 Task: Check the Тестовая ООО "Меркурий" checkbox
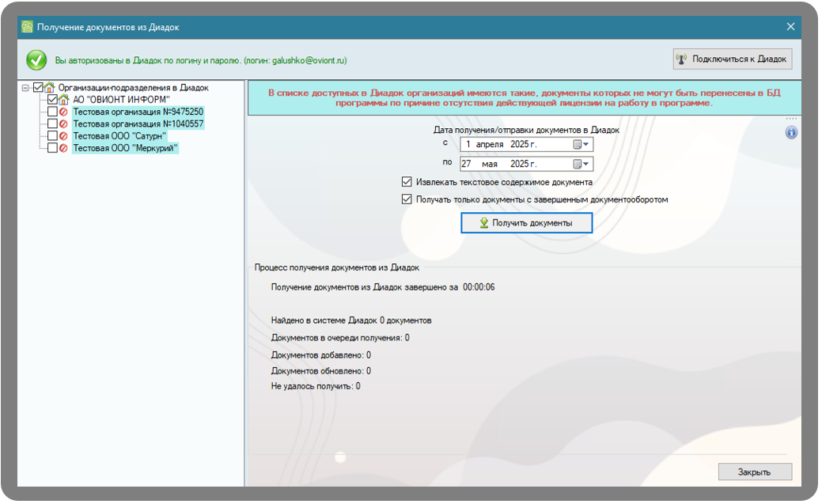[52, 149]
